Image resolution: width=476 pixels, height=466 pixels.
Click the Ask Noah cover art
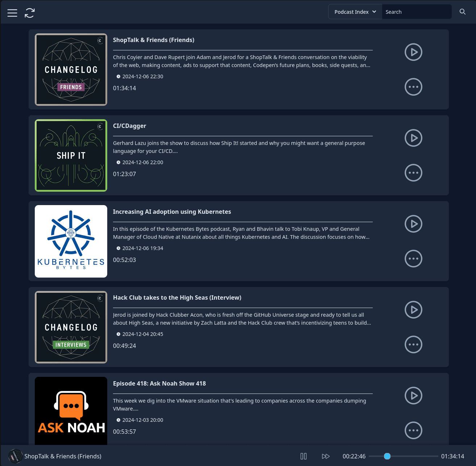(71, 411)
